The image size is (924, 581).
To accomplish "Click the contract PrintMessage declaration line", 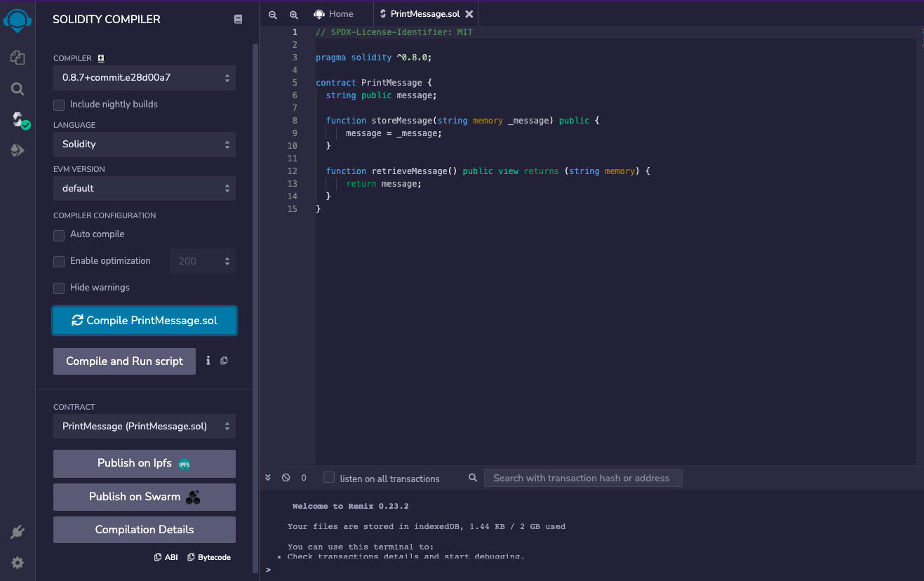I will pos(374,83).
